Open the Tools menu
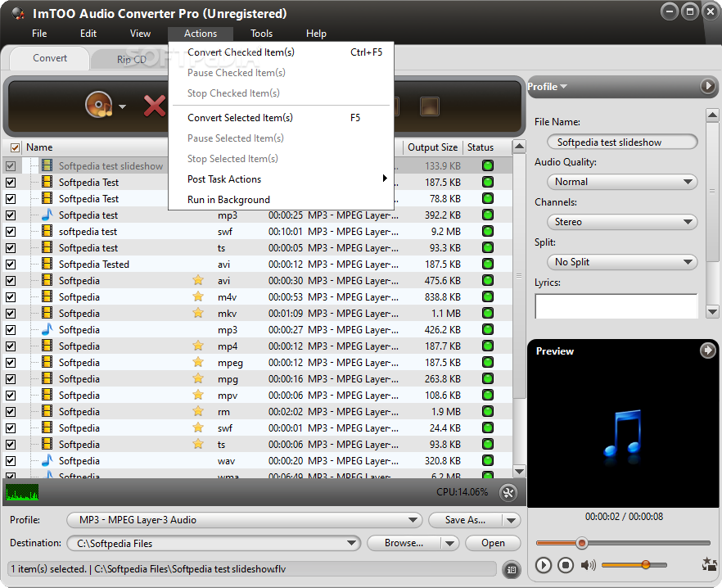Image resolution: width=722 pixels, height=588 pixels. [261, 34]
